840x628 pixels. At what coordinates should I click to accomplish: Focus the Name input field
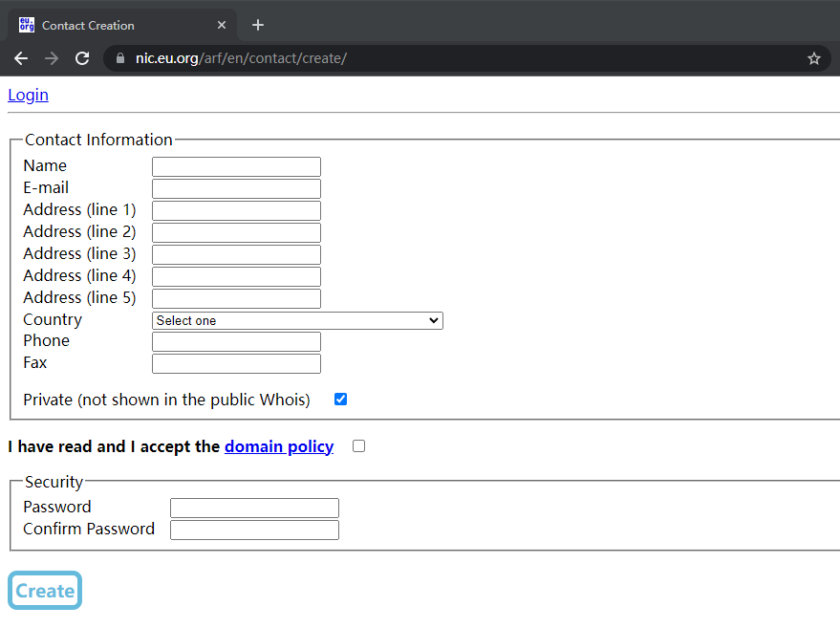[x=236, y=167]
